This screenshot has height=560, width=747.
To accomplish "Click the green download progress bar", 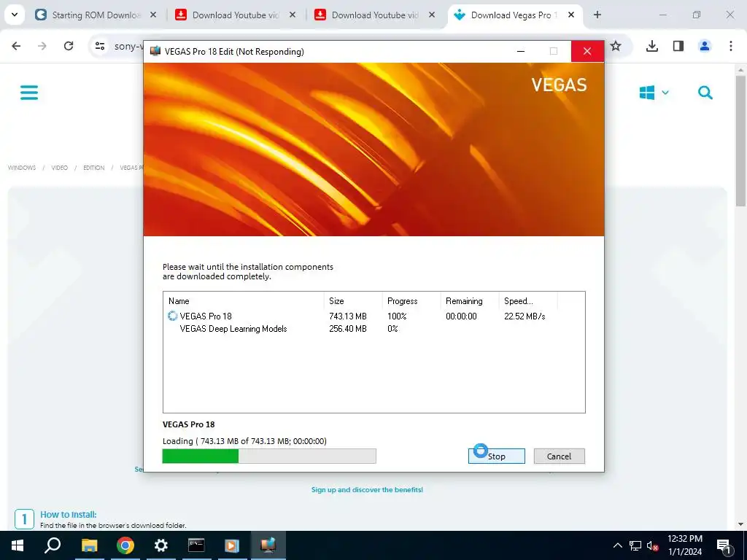I will 269,456.
